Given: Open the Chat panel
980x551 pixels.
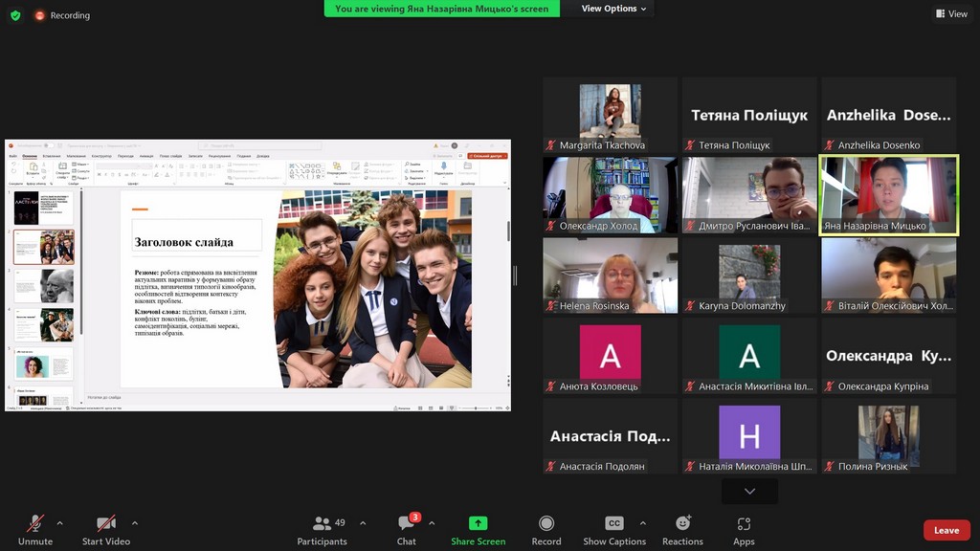Looking at the screenshot, I should [x=407, y=524].
